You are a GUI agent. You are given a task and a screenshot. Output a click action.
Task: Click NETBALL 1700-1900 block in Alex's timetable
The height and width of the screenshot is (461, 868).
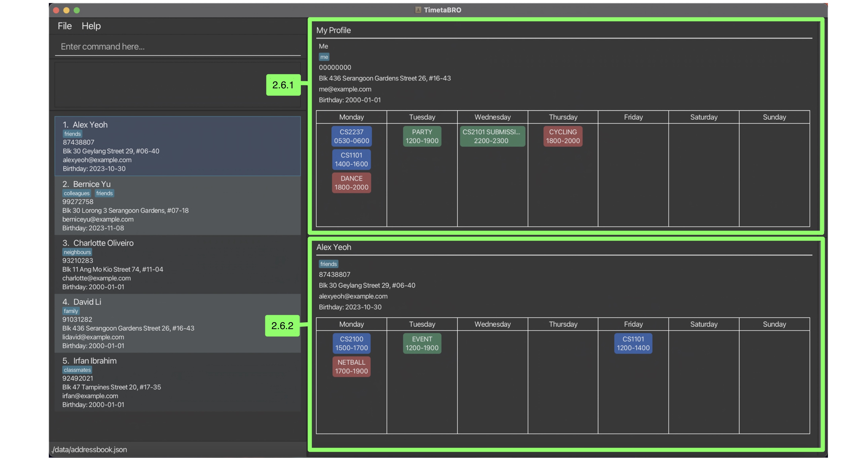[351, 367]
